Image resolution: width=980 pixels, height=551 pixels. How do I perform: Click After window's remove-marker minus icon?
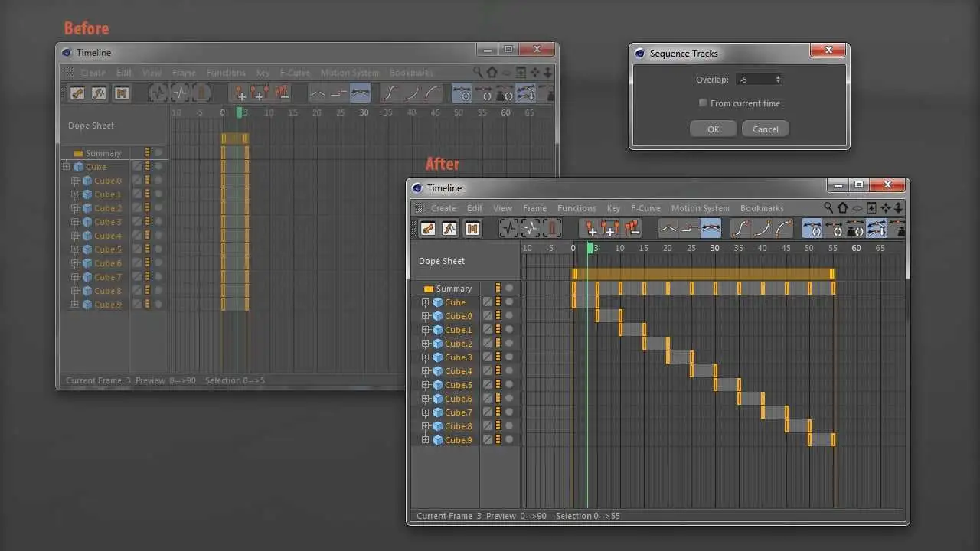pos(632,228)
